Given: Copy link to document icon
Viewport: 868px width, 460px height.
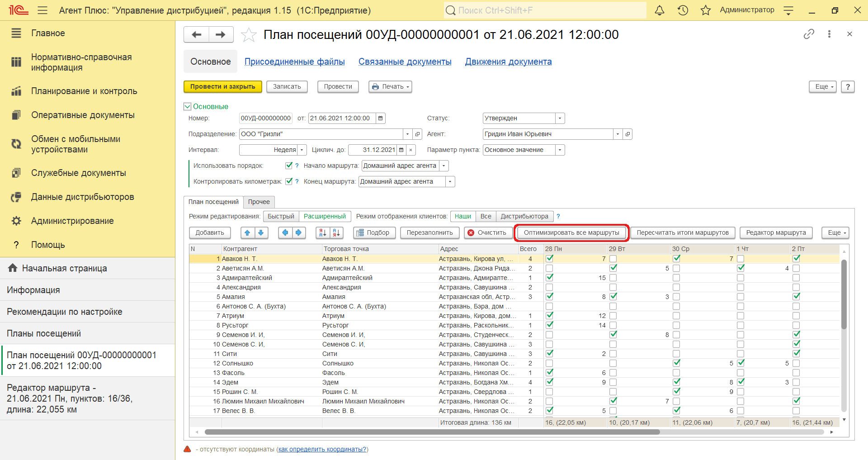Looking at the screenshot, I should [809, 34].
